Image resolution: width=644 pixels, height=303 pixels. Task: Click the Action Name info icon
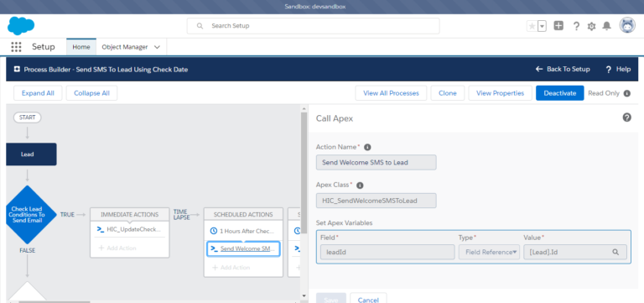(x=367, y=147)
